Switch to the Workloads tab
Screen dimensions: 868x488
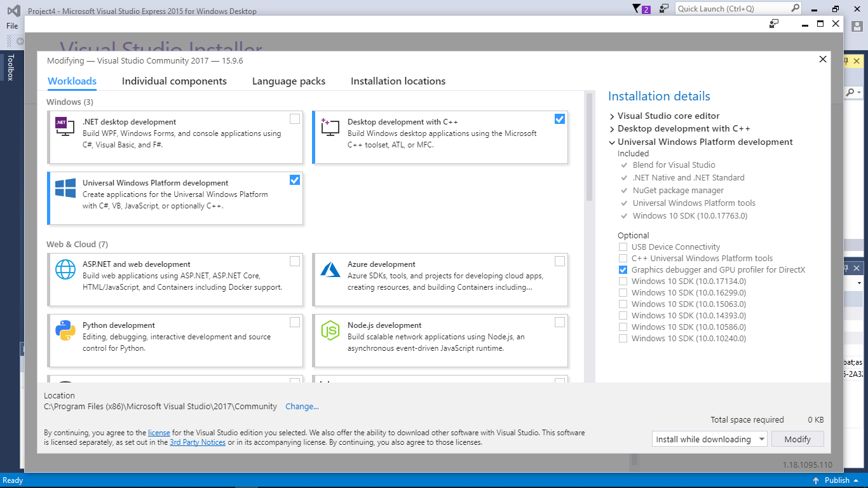click(x=72, y=81)
